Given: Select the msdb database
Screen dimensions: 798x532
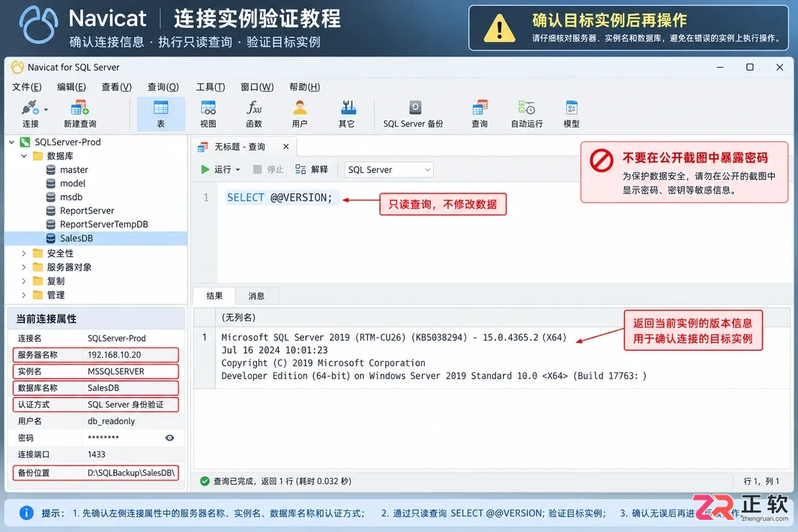Looking at the screenshot, I should [71, 197].
